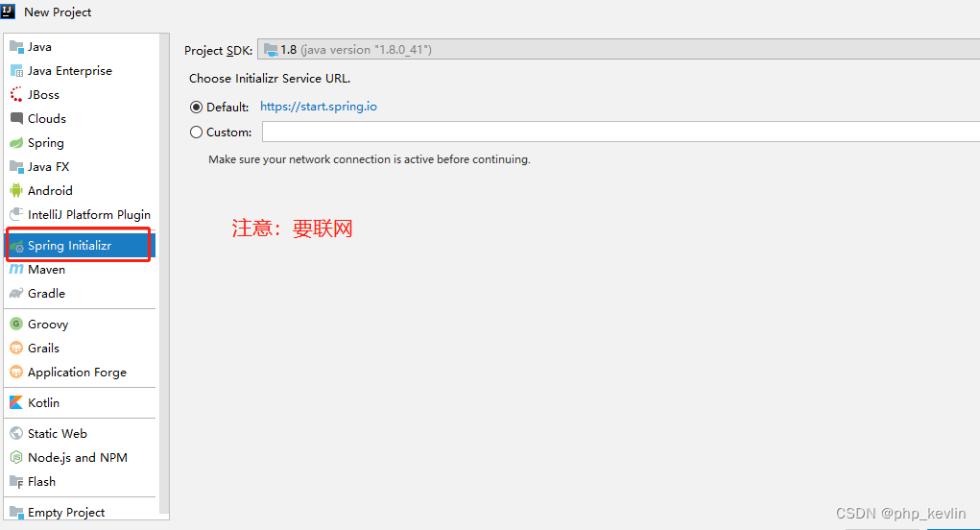Screen dimensions: 980x530
Task: Click the Static Web globe icon
Action: tap(16, 433)
